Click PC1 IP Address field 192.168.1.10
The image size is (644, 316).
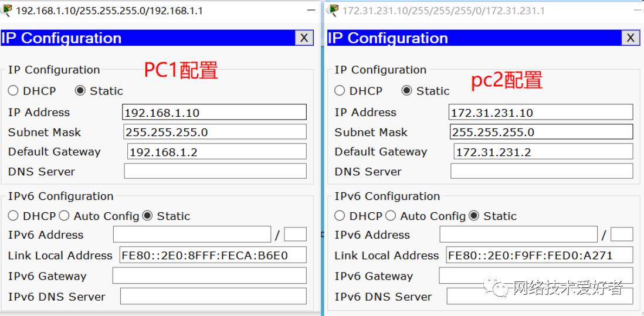click(x=215, y=112)
